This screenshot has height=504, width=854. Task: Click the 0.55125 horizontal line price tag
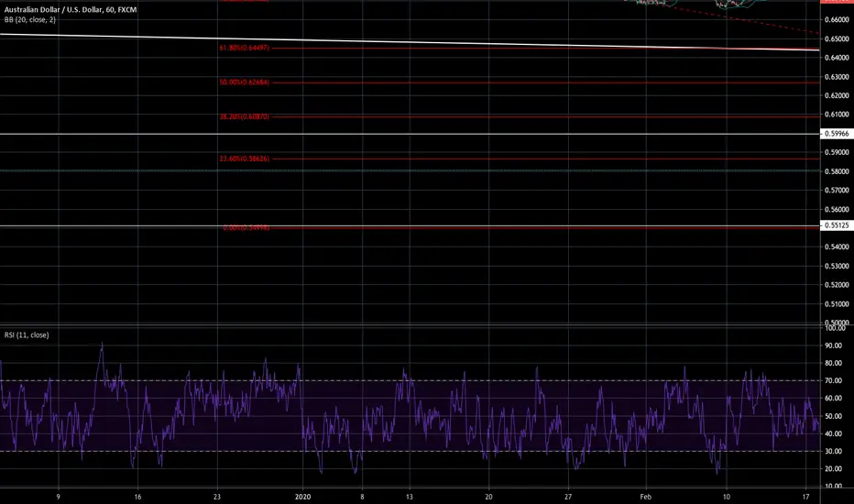coord(837,225)
